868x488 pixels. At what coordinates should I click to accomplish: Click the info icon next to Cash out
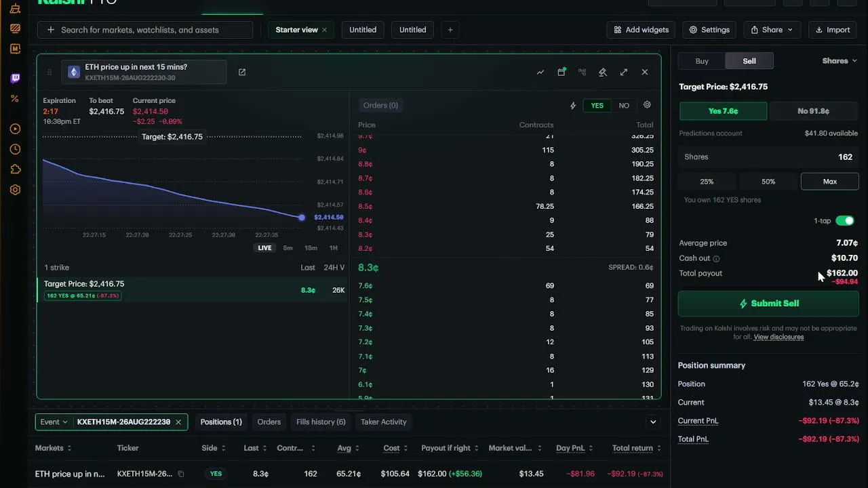(716, 258)
